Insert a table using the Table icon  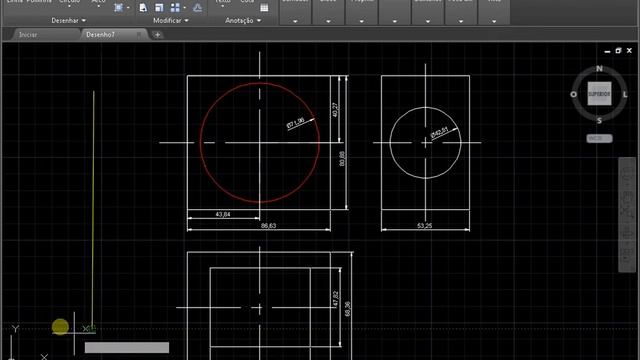click(x=264, y=7)
